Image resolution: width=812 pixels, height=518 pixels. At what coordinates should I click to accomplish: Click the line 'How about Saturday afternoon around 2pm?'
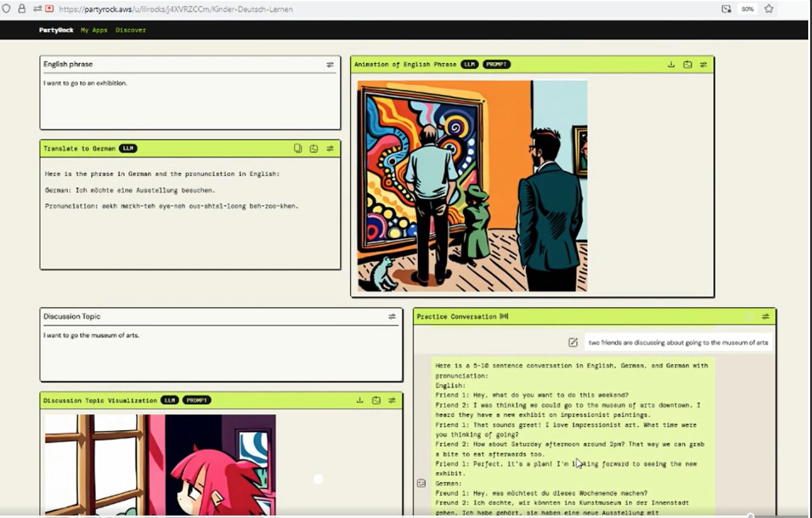tap(569, 449)
